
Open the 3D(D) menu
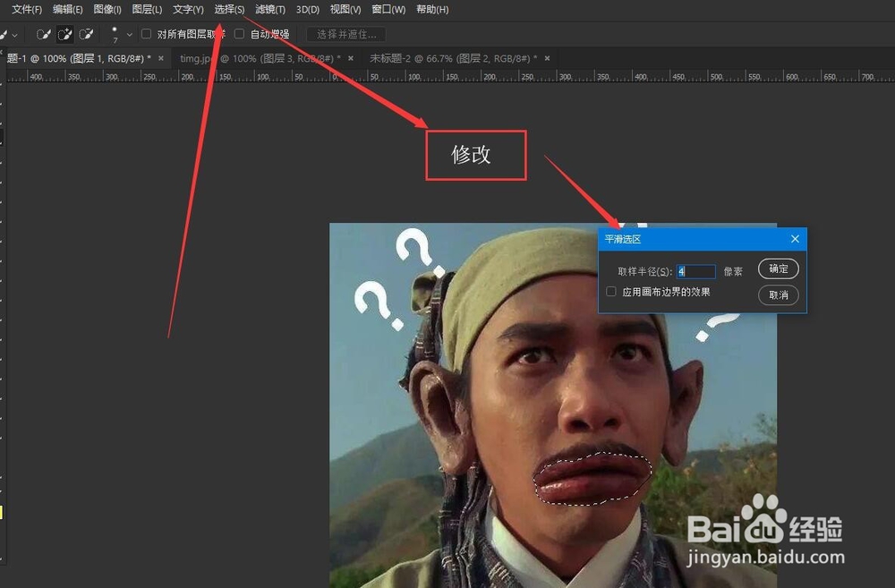(x=308, y=9)
